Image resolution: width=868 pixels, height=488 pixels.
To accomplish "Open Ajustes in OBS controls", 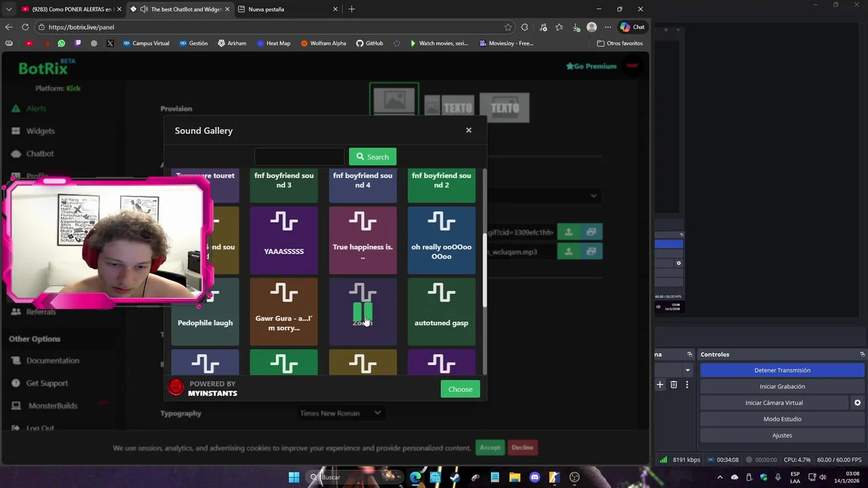I will pos(782,435).
